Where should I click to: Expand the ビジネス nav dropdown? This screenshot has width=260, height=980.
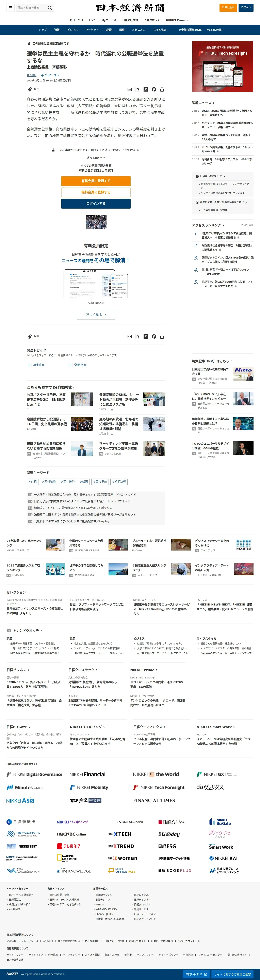coord(74,30)
